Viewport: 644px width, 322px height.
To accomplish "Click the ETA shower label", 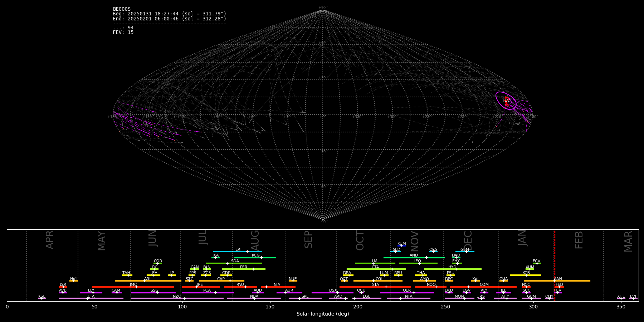I will (x=91, y=297).
